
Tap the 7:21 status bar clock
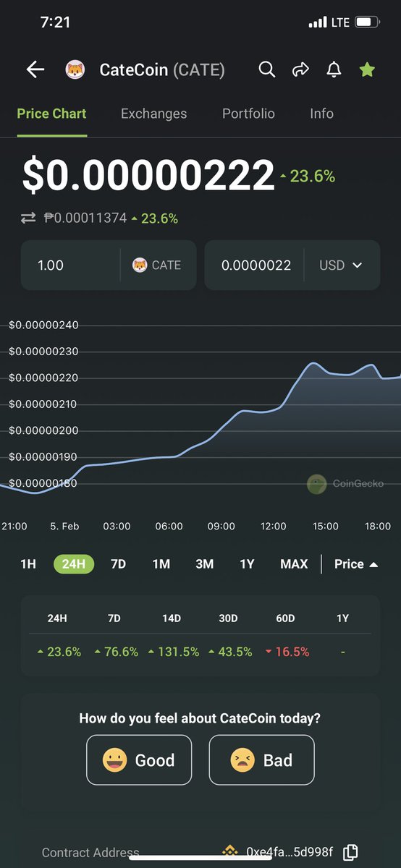(56, 22)
